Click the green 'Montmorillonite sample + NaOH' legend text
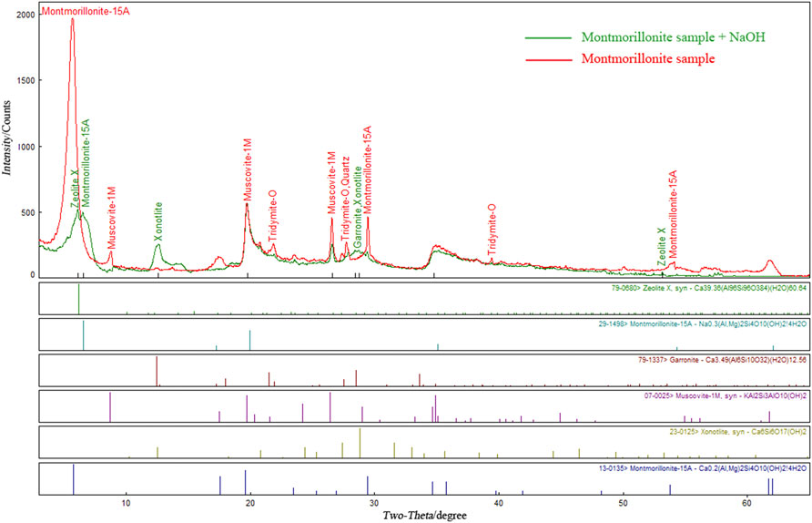This screenshot has height=523, width=812. tap(674, 37)
